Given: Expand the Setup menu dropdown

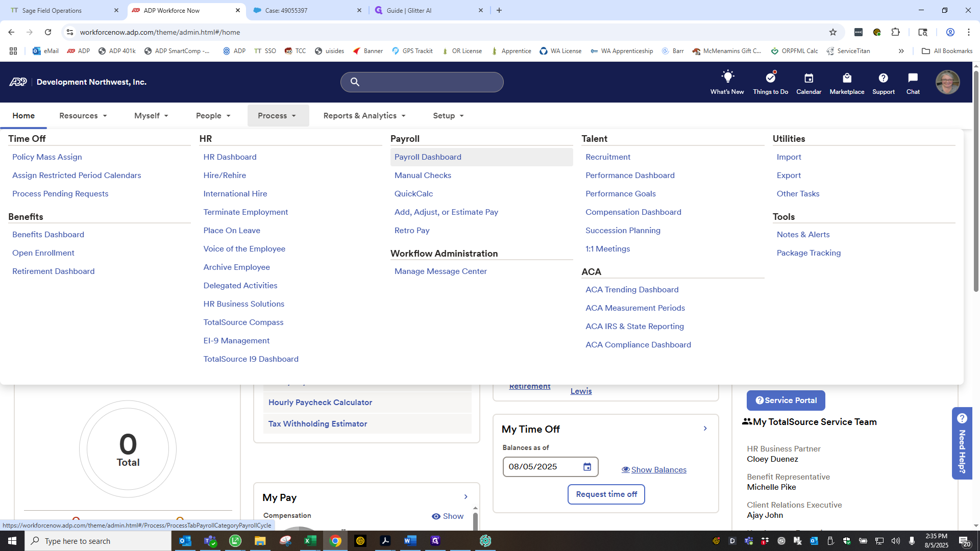Looking at the screenshot, I should 448,116.
